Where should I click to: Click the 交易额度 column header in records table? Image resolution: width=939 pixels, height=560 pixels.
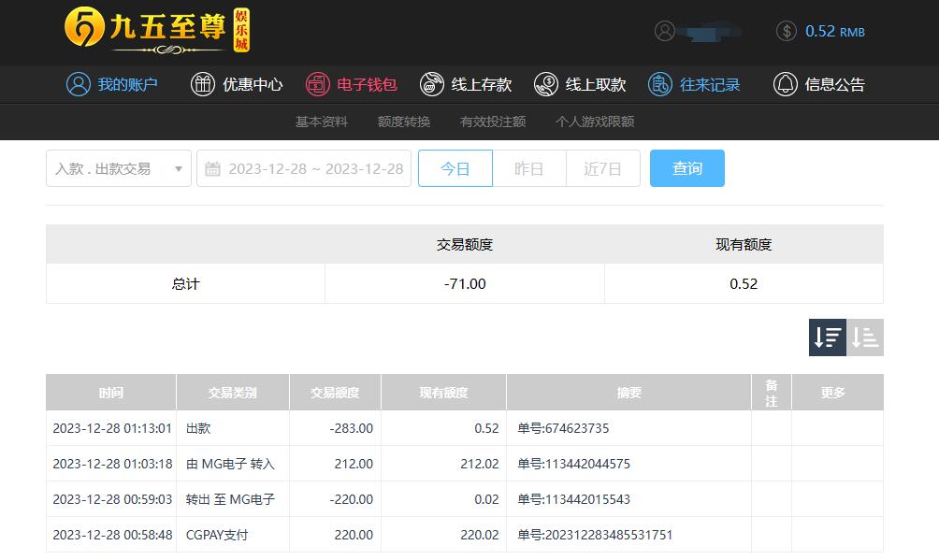click(335, 393)
